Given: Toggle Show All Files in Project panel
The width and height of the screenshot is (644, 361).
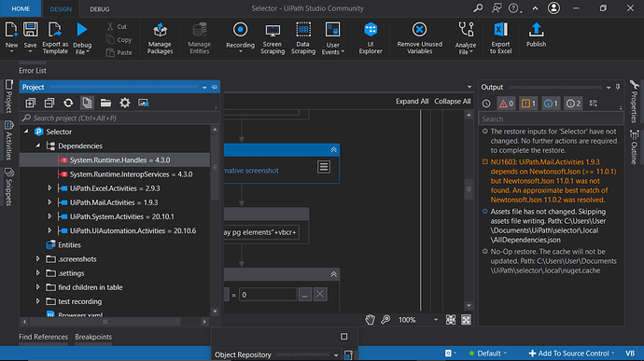Looking at the screenshot, I should [87, 103].
